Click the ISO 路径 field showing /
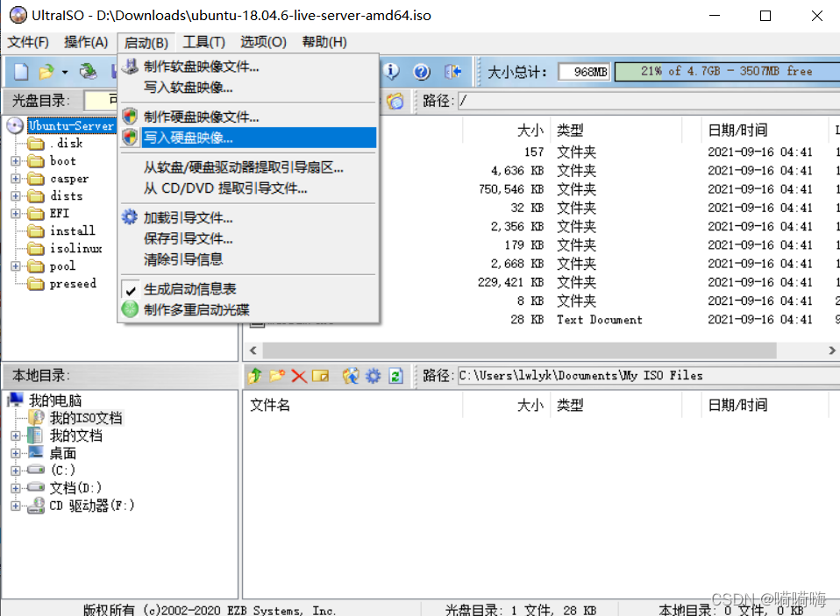 point(649,101)
